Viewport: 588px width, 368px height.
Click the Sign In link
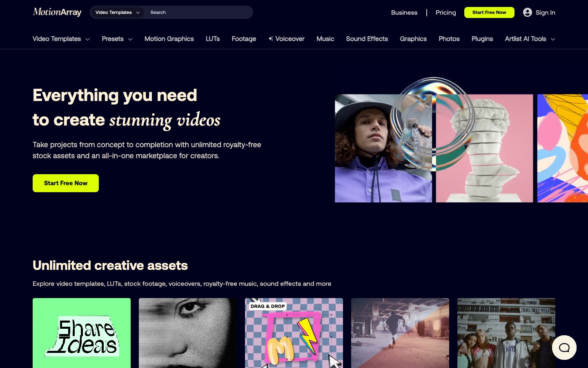546,13
